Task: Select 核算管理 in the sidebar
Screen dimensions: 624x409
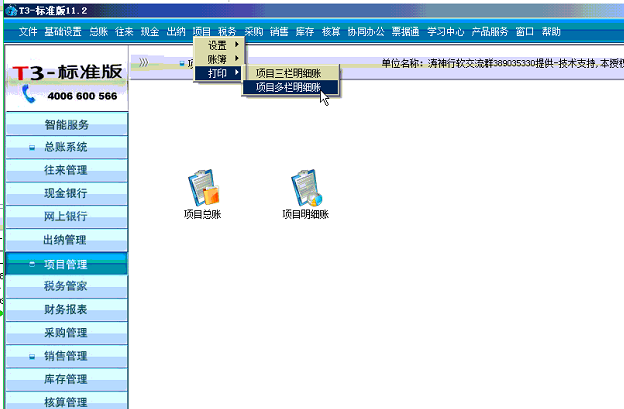Action: pyautogui.click(x=66, y=401)
